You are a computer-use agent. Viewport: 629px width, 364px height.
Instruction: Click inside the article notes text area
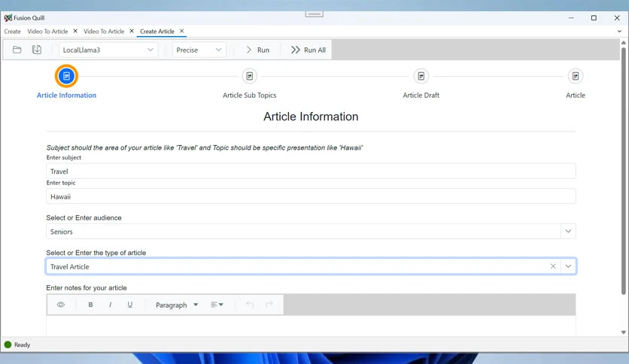point(311,326)
